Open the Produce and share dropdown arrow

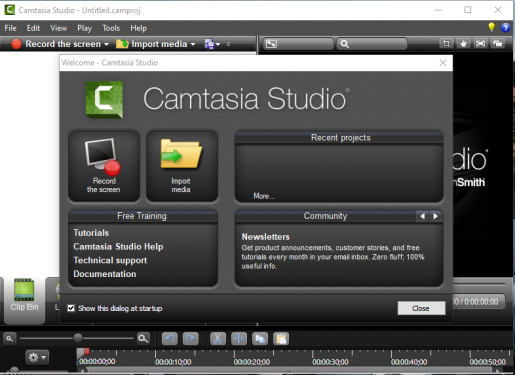coord(218,44)
